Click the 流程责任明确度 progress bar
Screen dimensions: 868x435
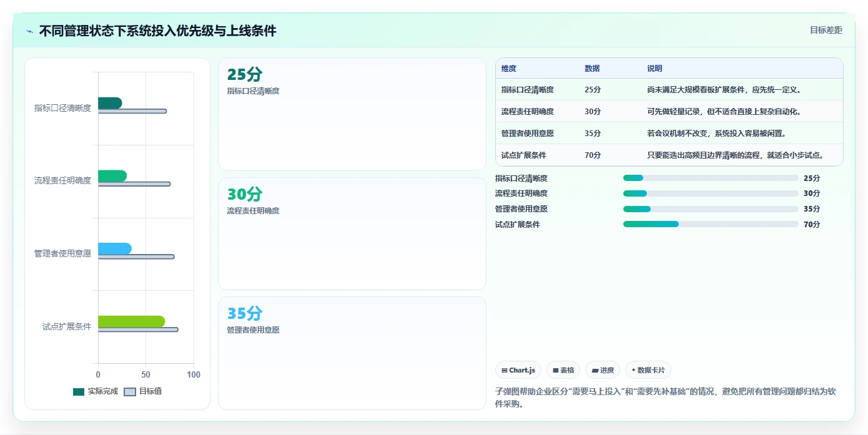point(711,193)
